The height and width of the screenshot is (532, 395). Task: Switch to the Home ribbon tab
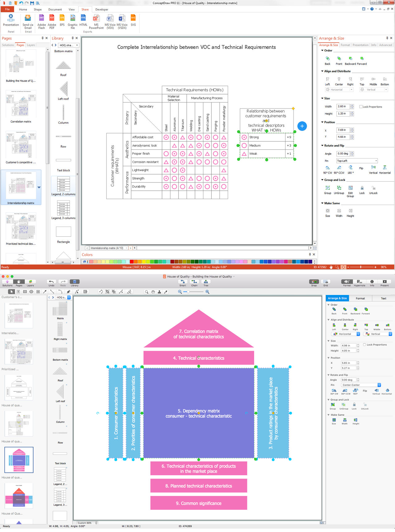point(23,10)
